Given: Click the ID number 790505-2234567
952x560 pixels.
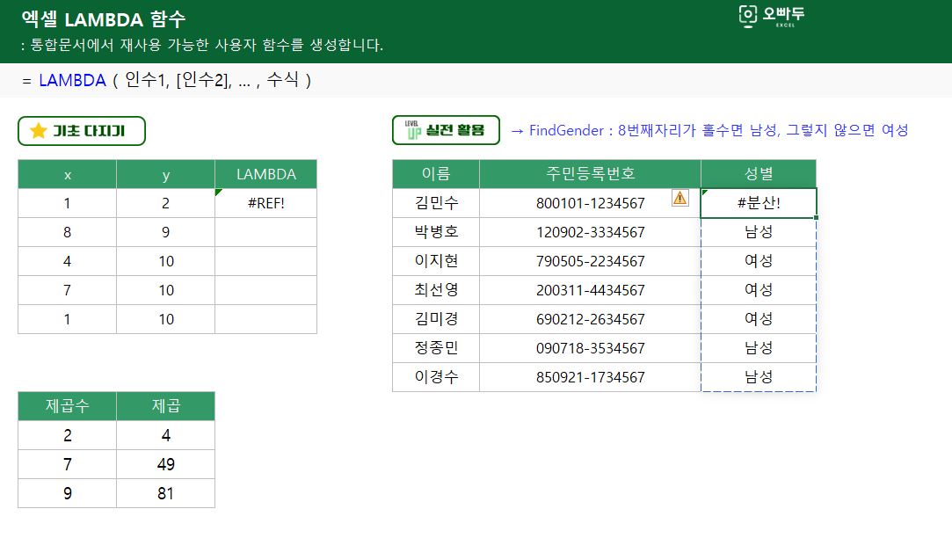Looking at the screenshot, I should pos(590,261).
